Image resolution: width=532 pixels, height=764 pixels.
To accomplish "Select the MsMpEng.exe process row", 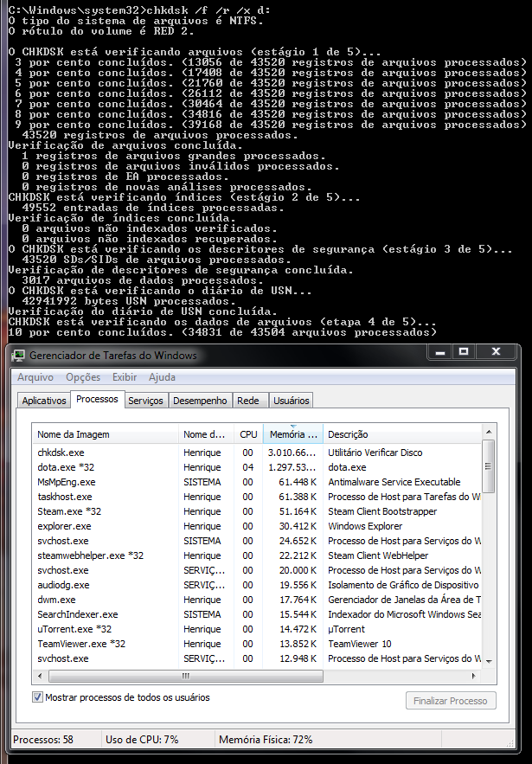I will [x=257, y=482].
